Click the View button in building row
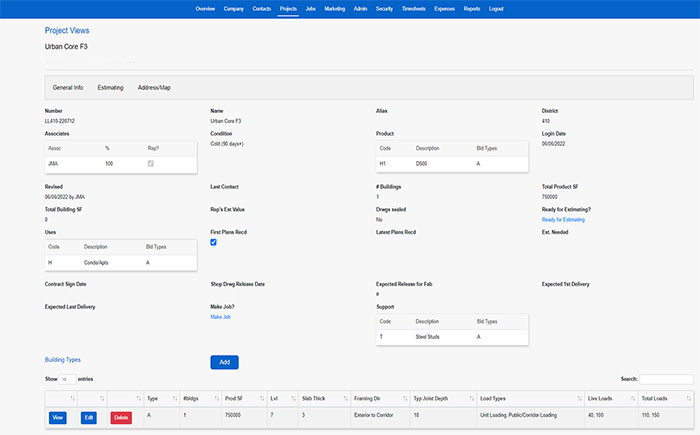Image resolution: width=700 pixels, height=435 pixels. pos(58,418)
